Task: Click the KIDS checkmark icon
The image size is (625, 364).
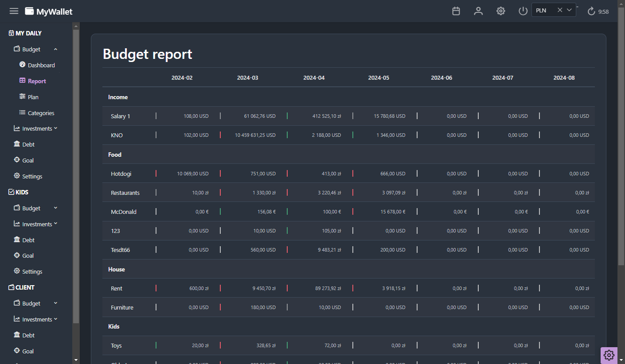Action: [12, 192]
